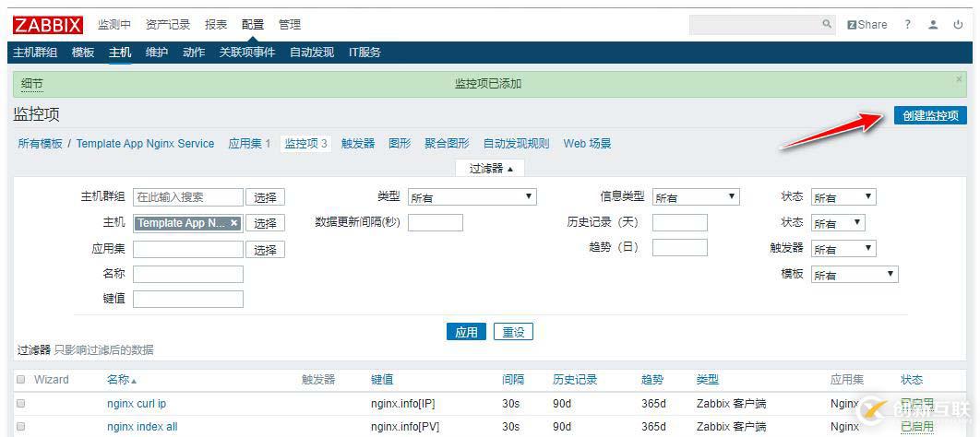
Task: Open help question mark icon
Action: click(907, 25)
